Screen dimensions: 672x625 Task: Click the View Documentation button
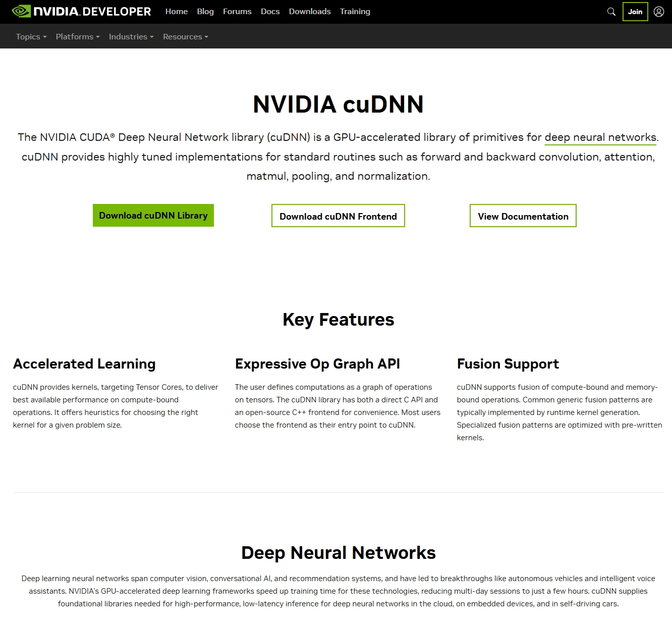[523, 216]
